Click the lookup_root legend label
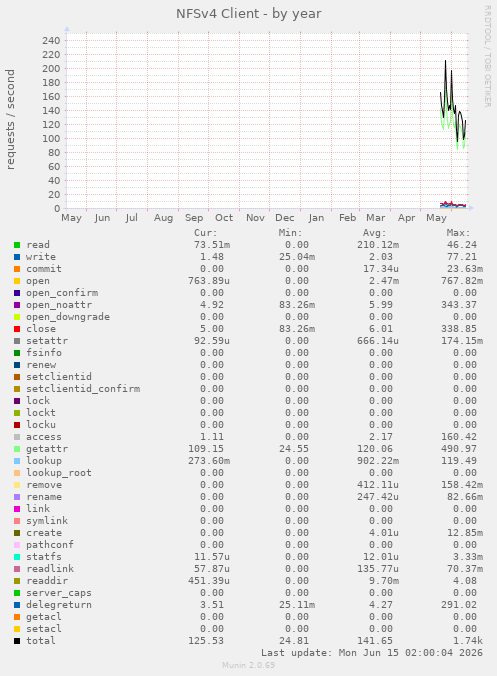497x676 pixels. click(59, 473)
